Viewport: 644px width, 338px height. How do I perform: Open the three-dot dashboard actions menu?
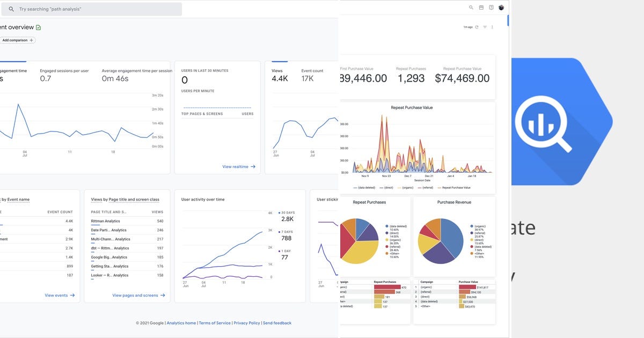point(492,27)
